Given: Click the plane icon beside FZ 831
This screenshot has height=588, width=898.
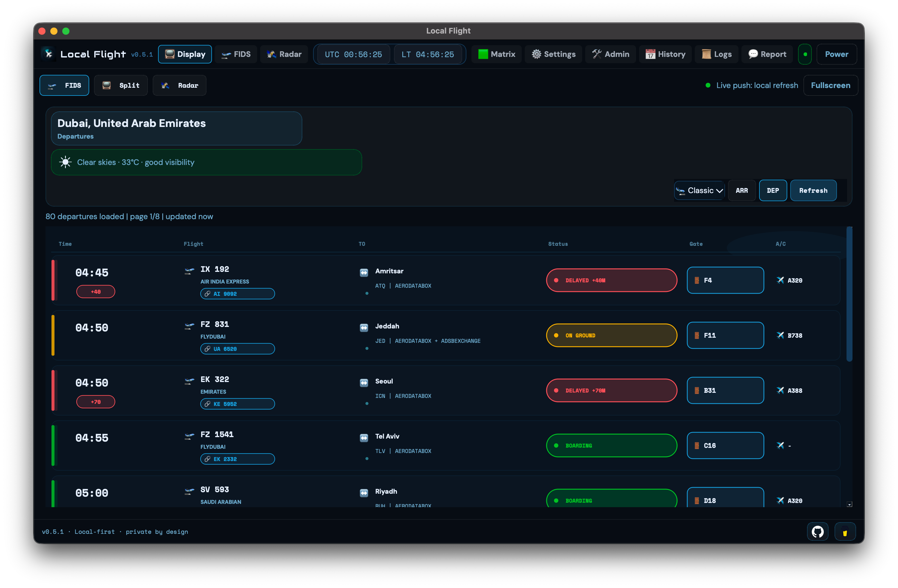Looking at the screenshot, I should pos(189,326).
